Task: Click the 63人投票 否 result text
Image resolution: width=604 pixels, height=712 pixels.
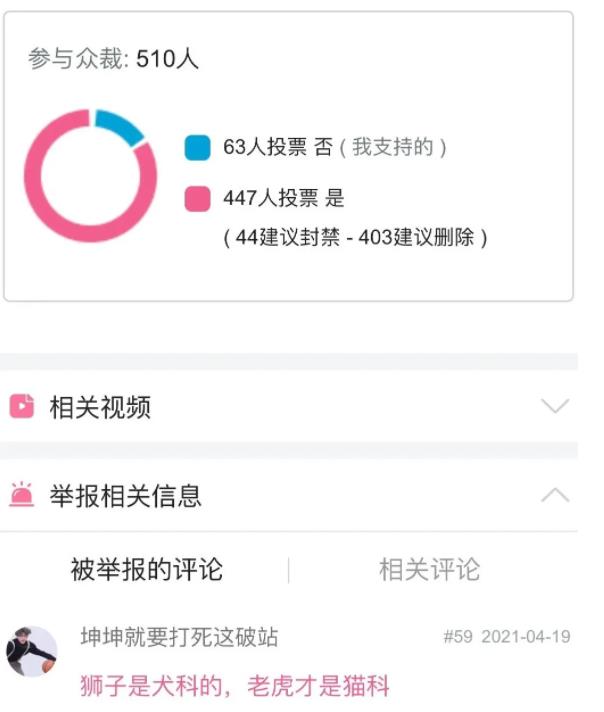Action: (x=278, y=147)
